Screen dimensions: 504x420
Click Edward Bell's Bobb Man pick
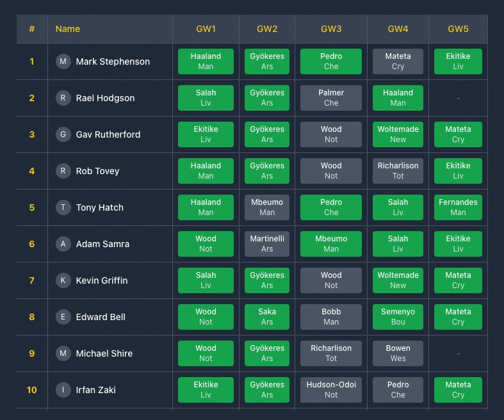coord(331,317)
